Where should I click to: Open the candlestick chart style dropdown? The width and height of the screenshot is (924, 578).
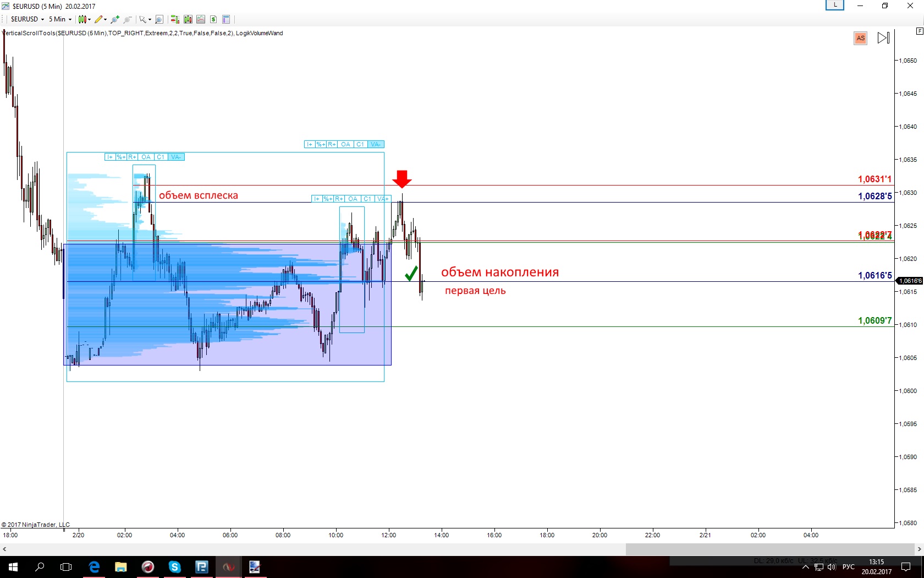(x=84, y=19)
